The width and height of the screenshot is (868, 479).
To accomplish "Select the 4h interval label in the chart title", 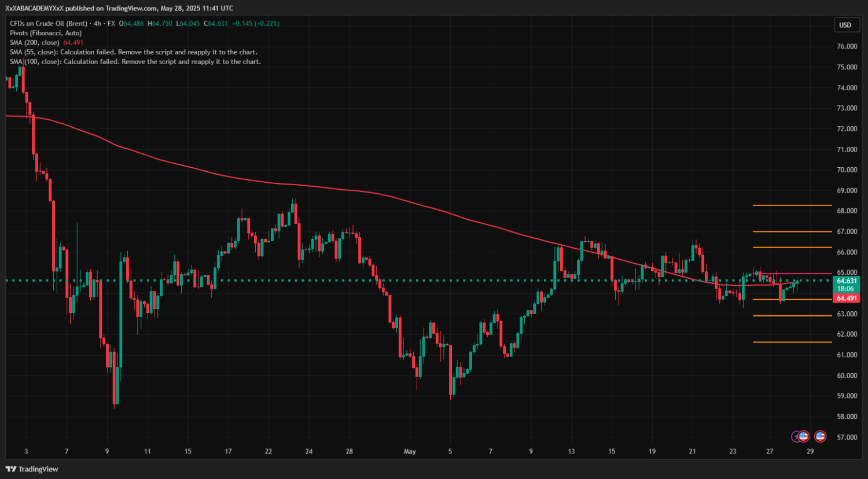I will point(98,24).
